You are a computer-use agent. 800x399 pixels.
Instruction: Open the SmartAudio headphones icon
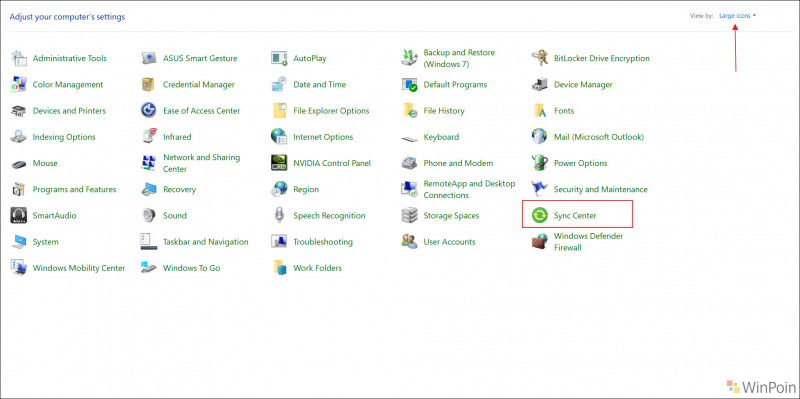click(x=19, y=215)
